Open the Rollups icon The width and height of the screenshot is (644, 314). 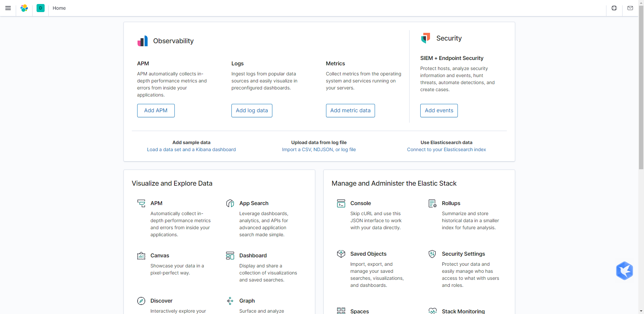click(433, 203)
